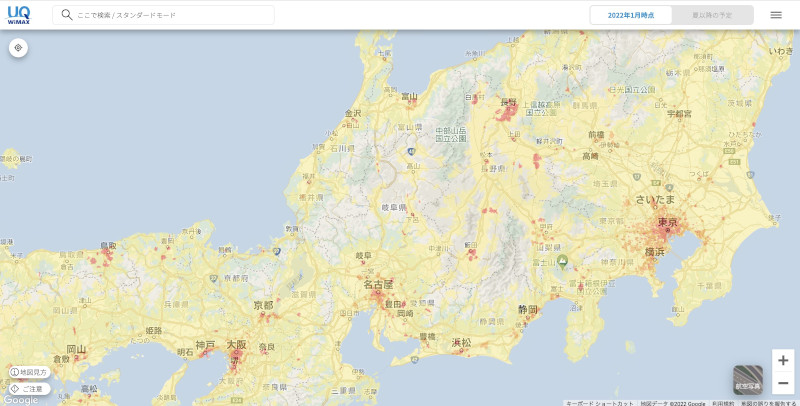This screenshot has width=800, height=406.
Task: Click the 明石 map label
Action: click(x=185, y=352)
